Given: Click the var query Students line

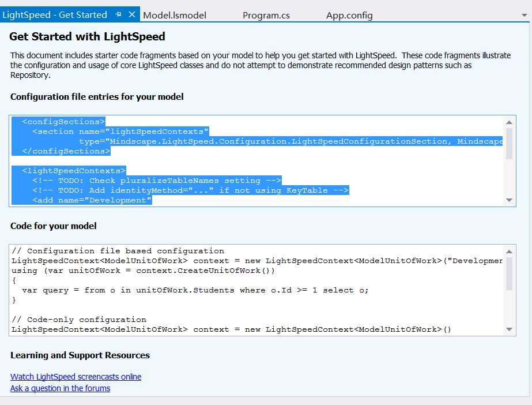Looking at the screenshot, I should click(x=195, y=290).
